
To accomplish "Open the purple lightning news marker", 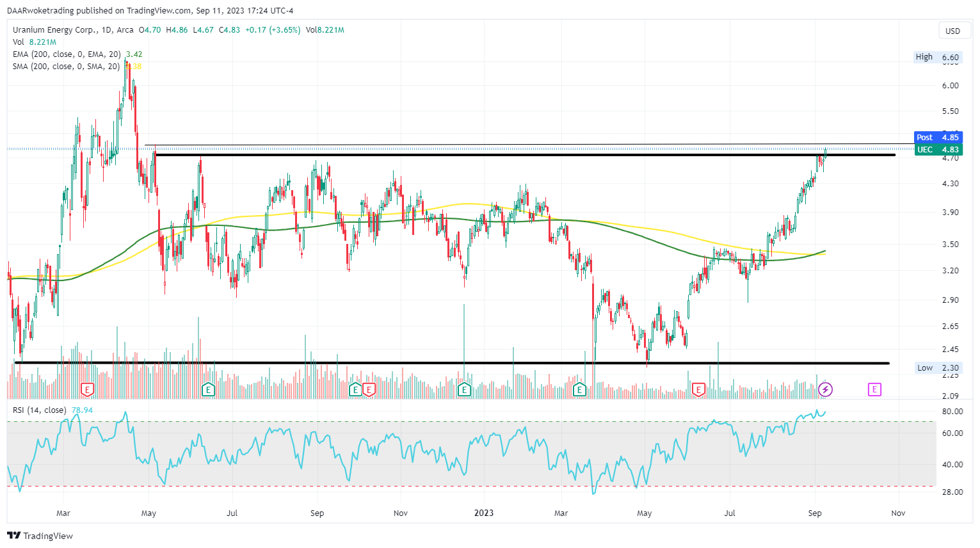I will [x=826, y=389].
